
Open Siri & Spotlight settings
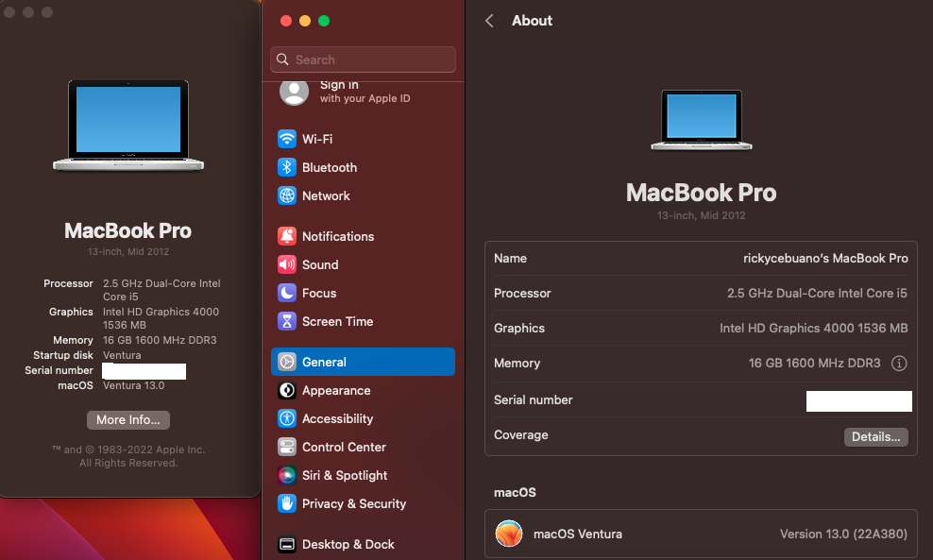click(345, 476)
